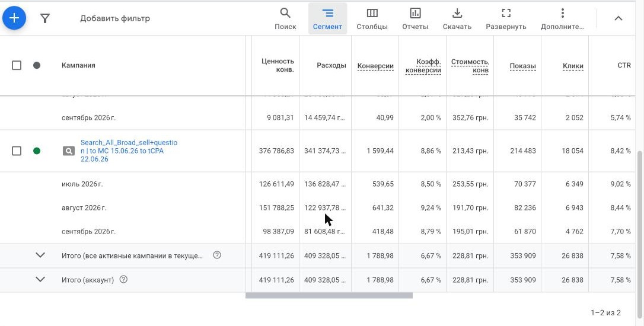Click the сентябрь 2026 г. row with 9 081,31
This screenshot has width=644, height=326.
point(88,117)
